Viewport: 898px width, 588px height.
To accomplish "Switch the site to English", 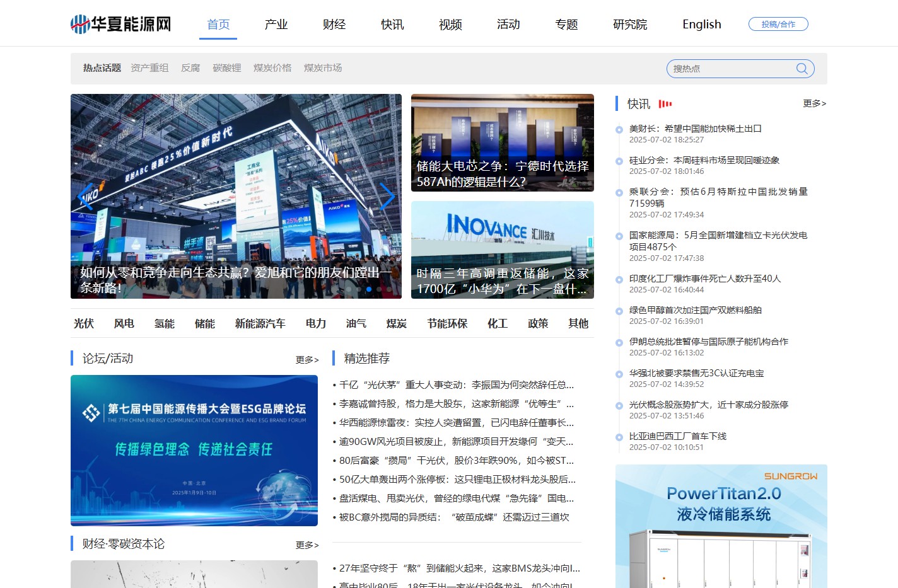I will pos(702,25).
